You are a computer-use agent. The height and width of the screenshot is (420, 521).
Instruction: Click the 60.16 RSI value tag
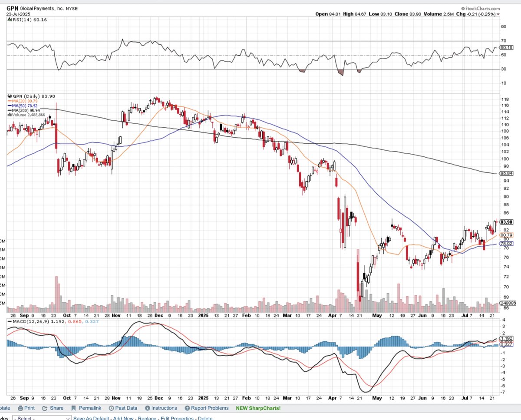click(506, 47)
